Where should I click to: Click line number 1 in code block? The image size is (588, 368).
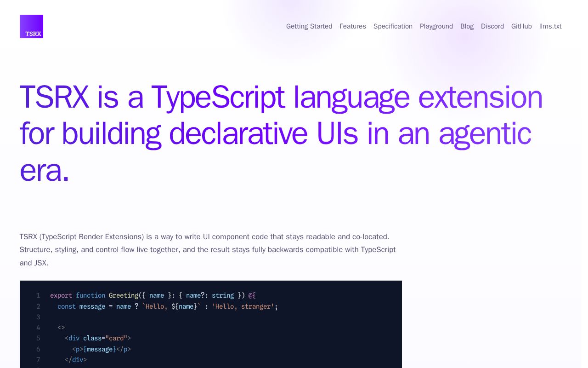[x=38, y=295]
